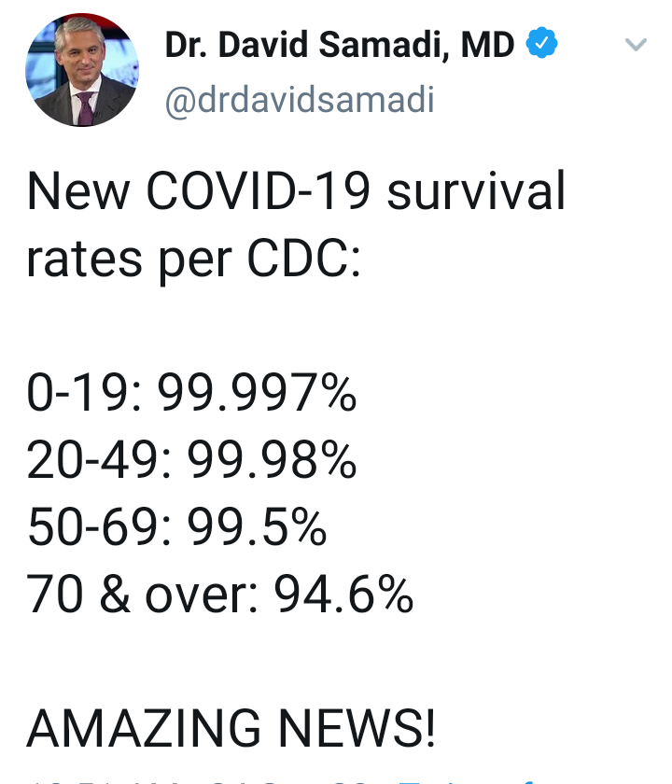The image size is (672, 784).
Task: Select the '0-19: 99.997%' line
Action: pyautogui.click(x=191, y=393)
